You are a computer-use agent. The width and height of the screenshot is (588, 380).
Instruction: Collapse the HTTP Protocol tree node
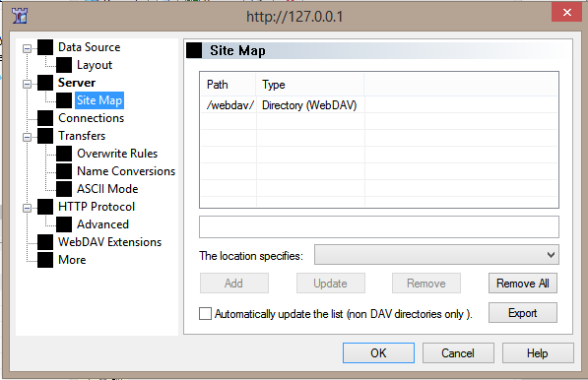pos(27,208)
